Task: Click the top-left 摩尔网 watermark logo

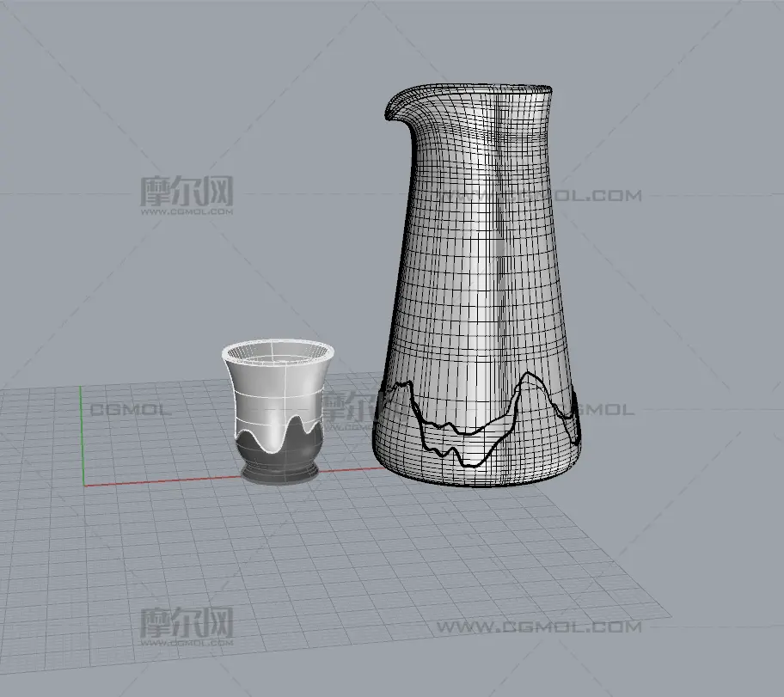Action: tap(187, 193)
